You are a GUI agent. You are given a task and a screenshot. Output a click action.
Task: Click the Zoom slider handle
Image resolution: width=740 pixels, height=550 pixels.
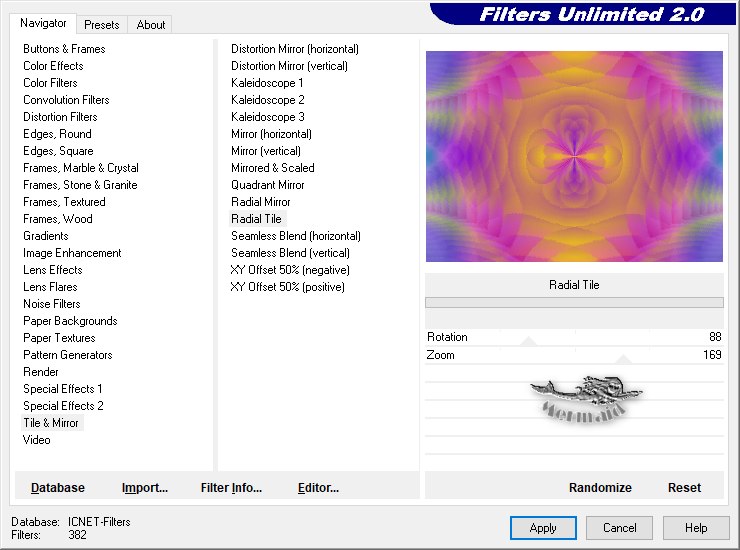coord(623,359)
